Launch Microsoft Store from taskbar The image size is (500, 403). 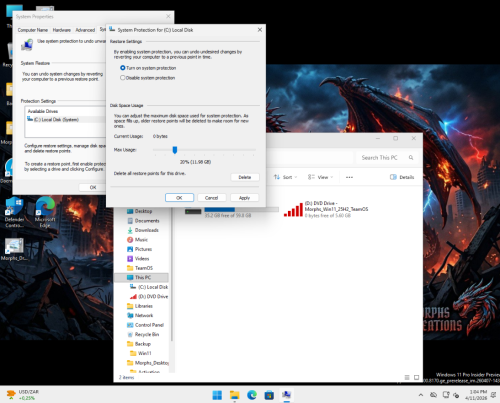pyautogui.click(x=269, y=395)
